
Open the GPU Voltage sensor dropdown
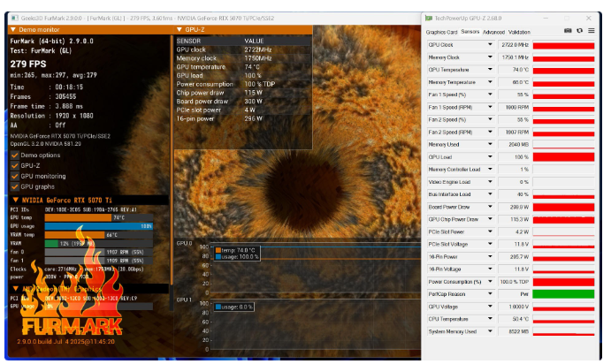pyautogui.click(x=490, y=307)
